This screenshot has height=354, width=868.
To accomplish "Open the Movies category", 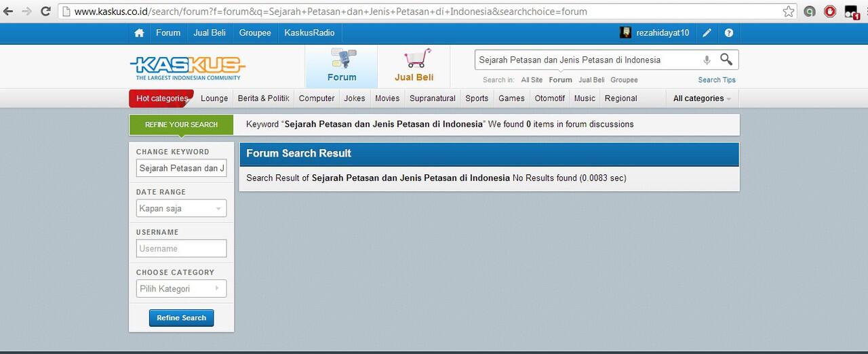I will pos(387,98).
